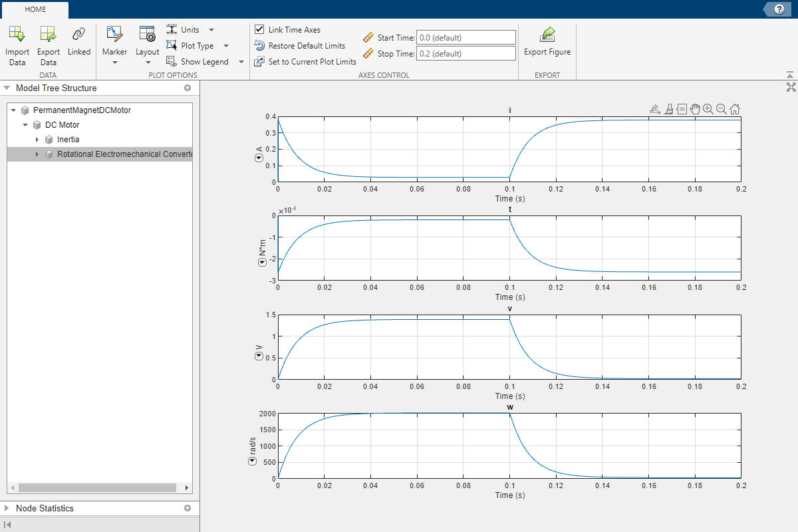Click the Data Tips icon above plot
The image size is (798, 532).
[x=682, y=109]
